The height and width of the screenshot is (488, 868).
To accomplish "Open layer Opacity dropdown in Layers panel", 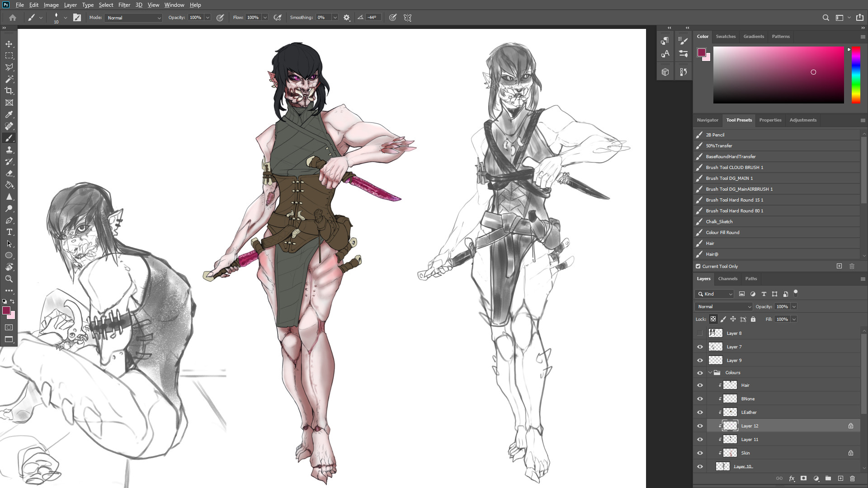I will coord(794,306).
